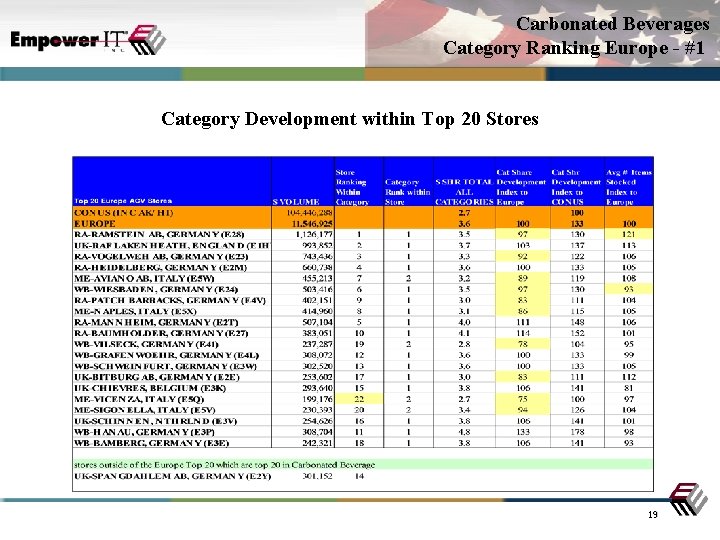Select 'ME-AVIANO AB, ITALY (E5W)' store name
Viewport: 720px width, 540px height.
(144, 279)
